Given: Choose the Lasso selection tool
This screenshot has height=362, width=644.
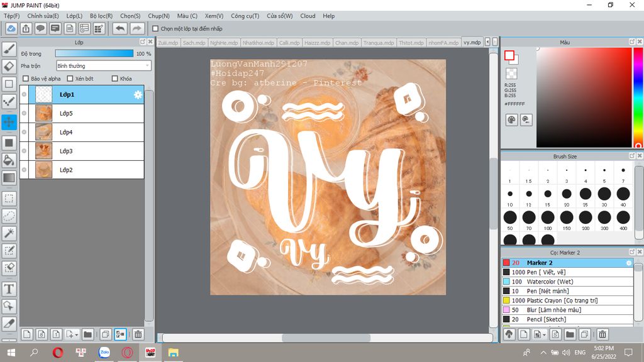Looking at the screenshot, I should pyautogui.click(x=9, y=216).
